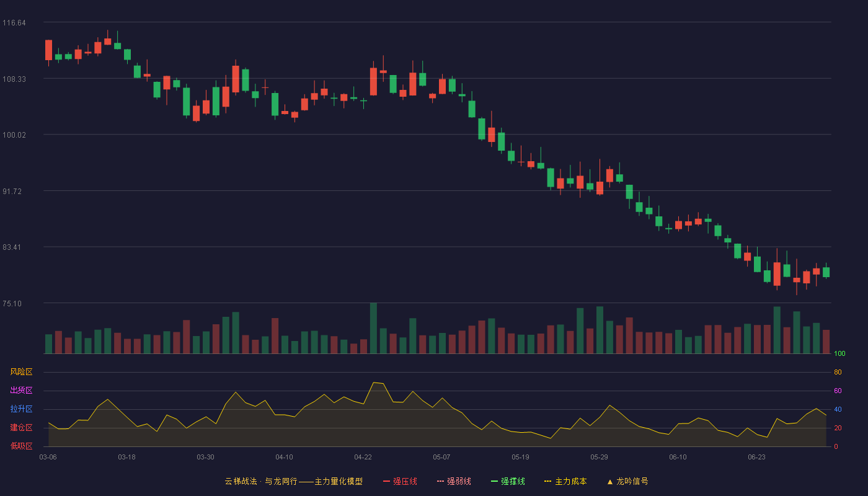Click the 100.02 price axis label
The width and height of the screenshot is (868, 496).
coord(14,135)
